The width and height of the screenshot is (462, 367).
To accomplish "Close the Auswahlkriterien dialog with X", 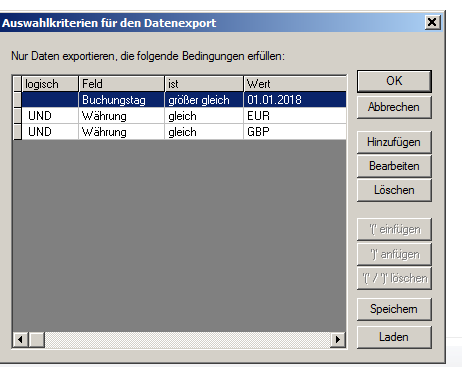I will coord(432,23).
